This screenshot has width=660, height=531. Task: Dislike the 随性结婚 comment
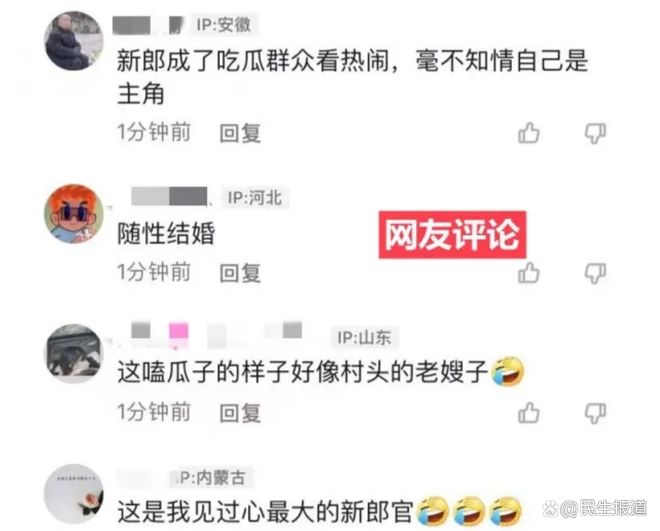tap(595, 273)
